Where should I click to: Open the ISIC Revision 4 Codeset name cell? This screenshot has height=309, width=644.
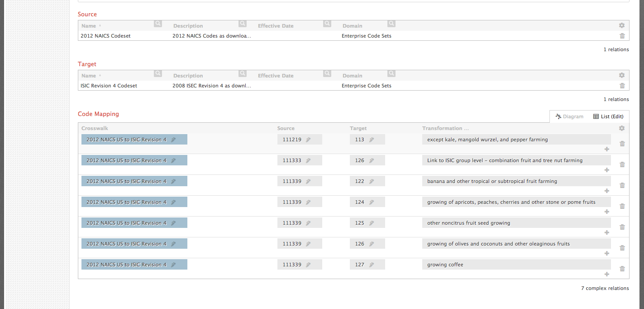click(x=109, y=86)
